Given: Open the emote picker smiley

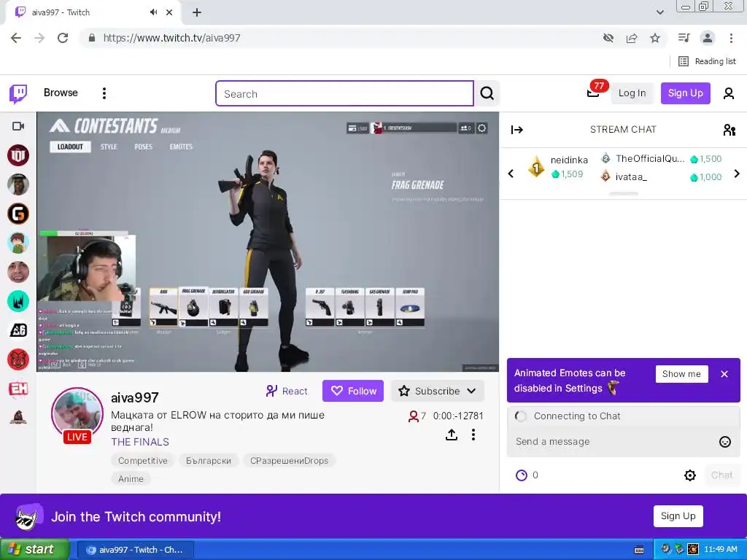Looking at the screenshot, I should [x=724, y=442].
